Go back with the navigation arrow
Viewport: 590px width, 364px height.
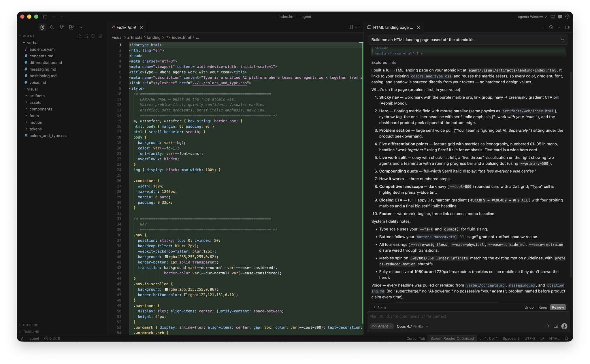[54, 17]
